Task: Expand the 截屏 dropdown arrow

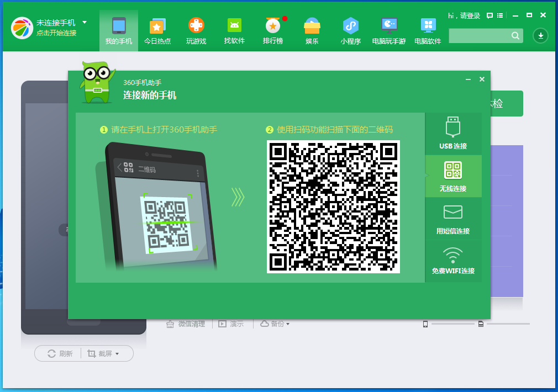Action: [117, 354]
